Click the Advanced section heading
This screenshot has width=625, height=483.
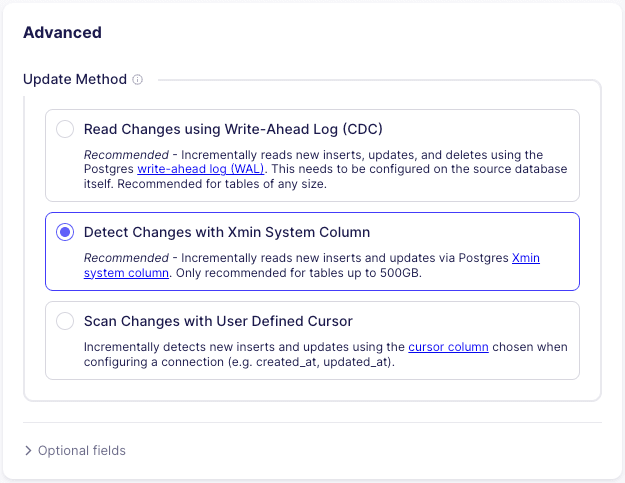click(x=62, y=32)
